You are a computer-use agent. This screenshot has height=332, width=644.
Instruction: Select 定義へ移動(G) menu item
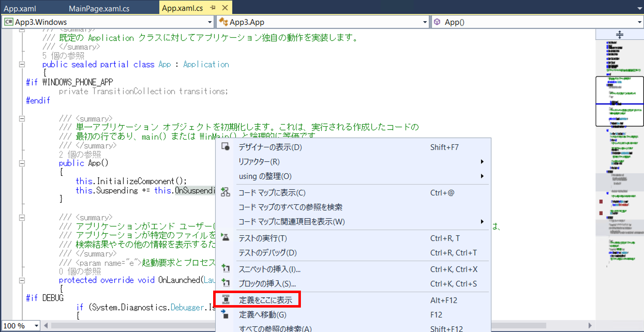353,315
